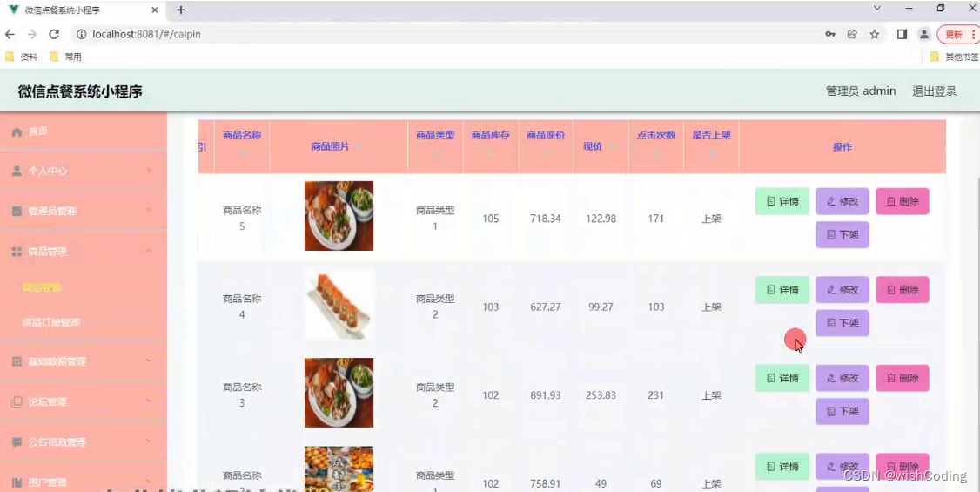980x492 pixels.
Task: Close the 微信点餐系统小程序 tab
Action: coord(155,10)
